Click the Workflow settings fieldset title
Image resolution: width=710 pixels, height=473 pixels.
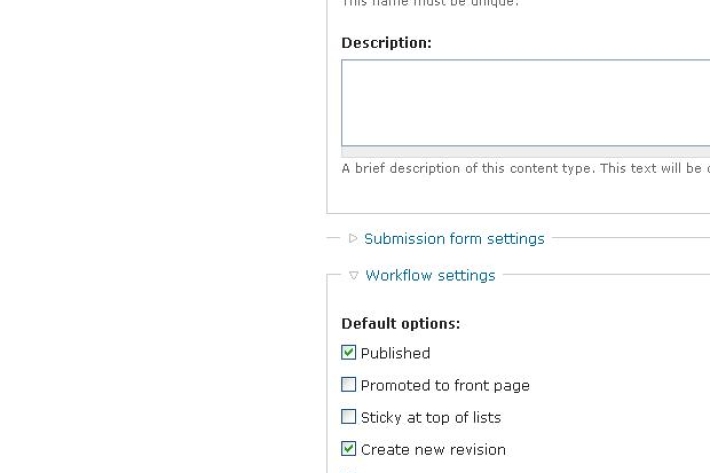430,276
